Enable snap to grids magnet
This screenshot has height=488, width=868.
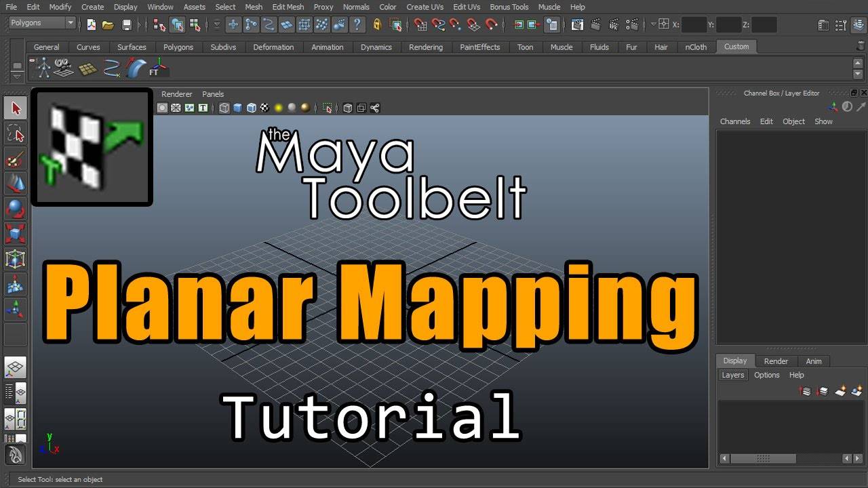[x=421, y=25]
